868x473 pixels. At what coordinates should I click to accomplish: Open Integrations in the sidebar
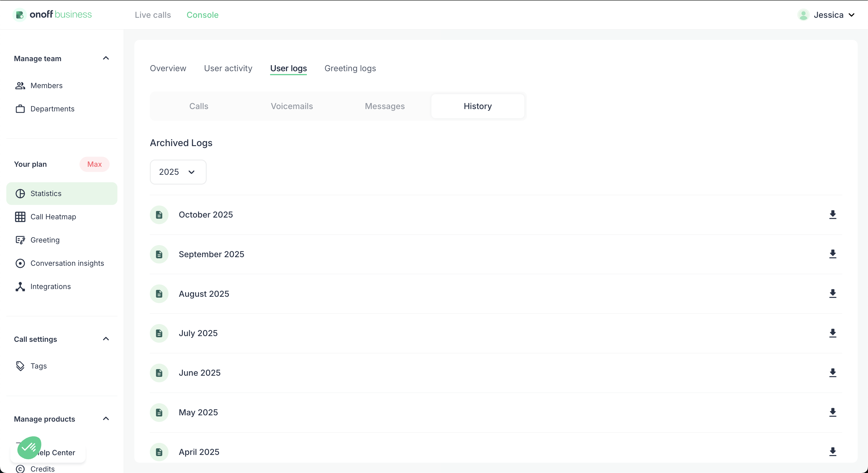tap(62, 286)
